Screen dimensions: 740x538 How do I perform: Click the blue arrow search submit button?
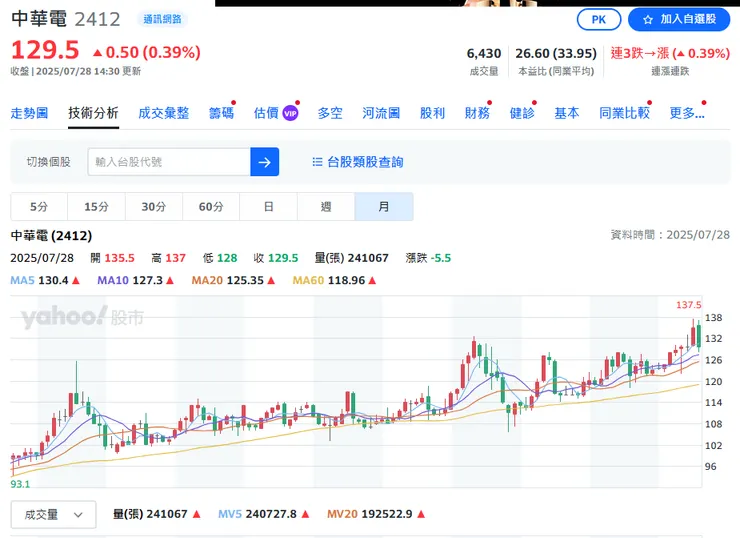click(x=264, y=162)
